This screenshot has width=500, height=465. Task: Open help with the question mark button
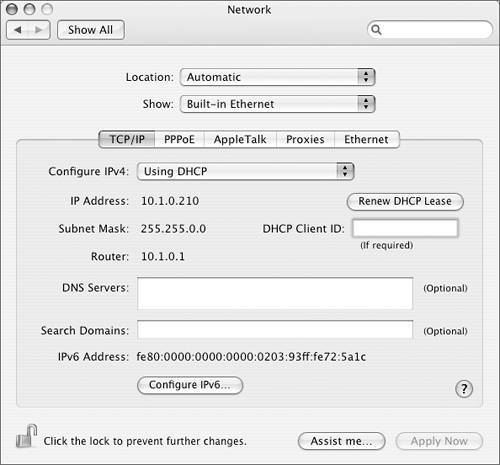coord(464,389)
